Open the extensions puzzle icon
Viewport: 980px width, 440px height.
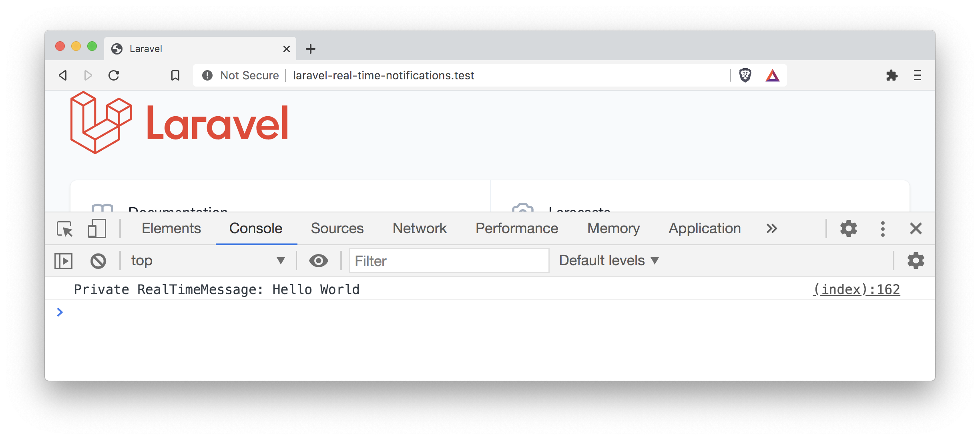[x=892, y=75]
